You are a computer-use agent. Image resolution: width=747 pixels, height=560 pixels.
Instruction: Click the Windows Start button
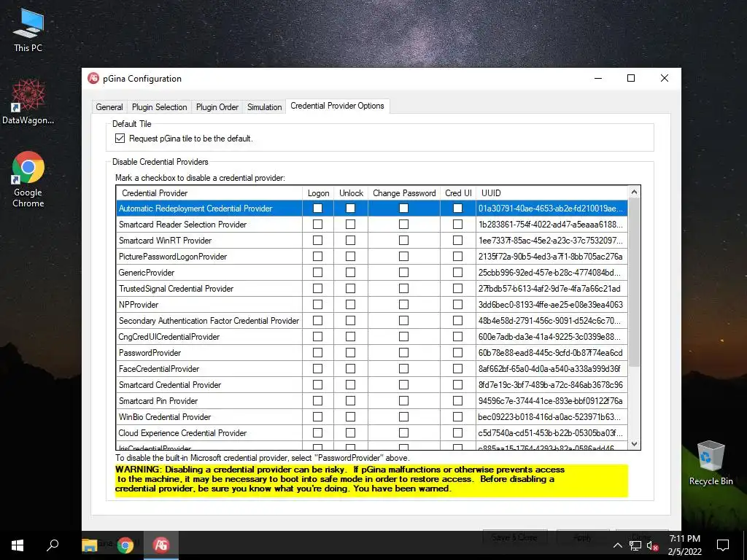point(18,545)
